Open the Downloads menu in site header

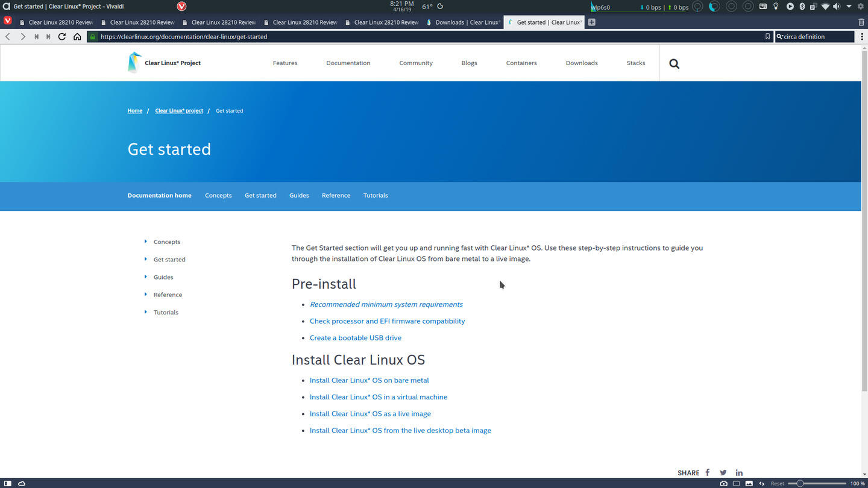coord(582,63)
